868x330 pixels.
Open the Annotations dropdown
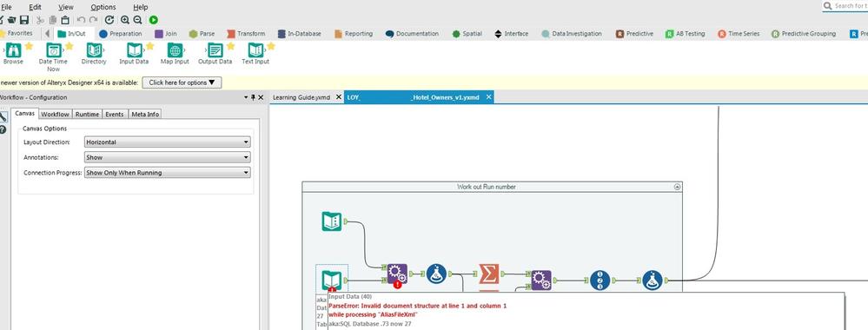167,157
